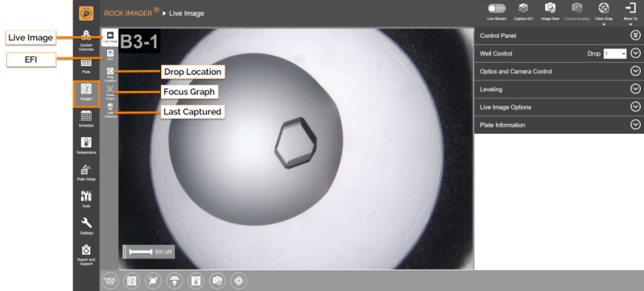Viewport: 644px width, 291px height.
Task: Click the orange Rock Imager logo icon
Action: coord(86,13)
